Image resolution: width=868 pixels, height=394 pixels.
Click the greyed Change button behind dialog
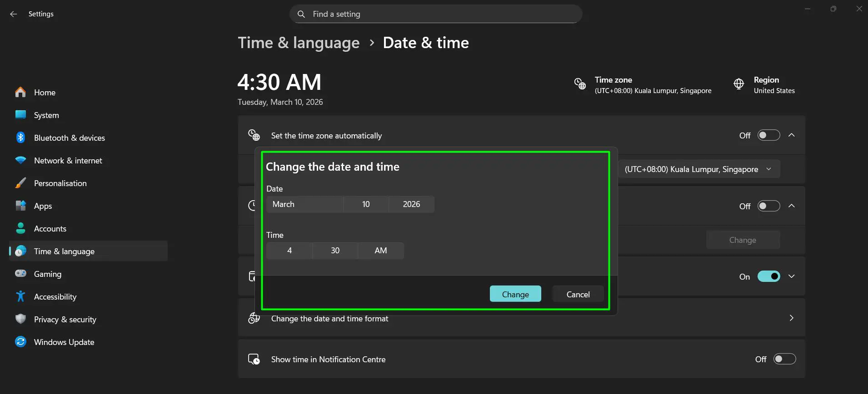tap(743, 240)
